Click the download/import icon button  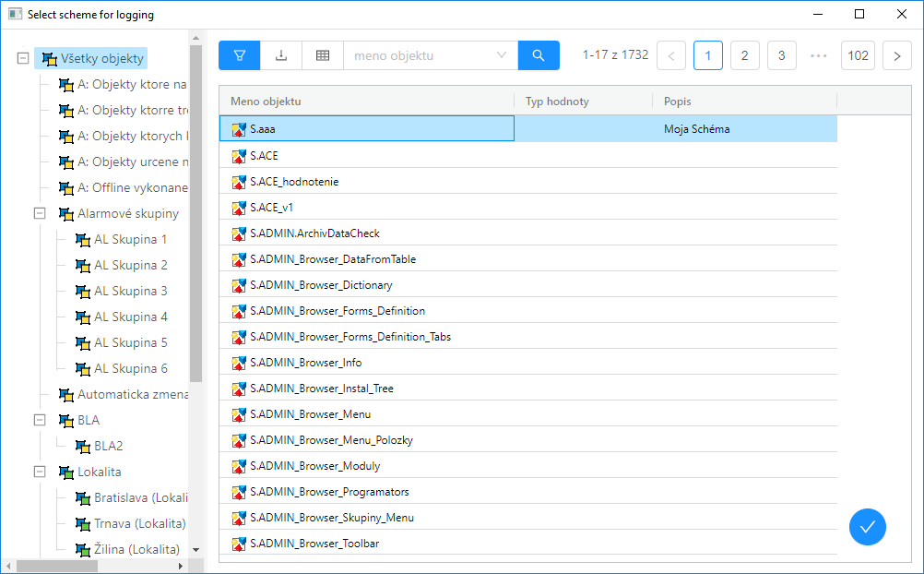click(281, 55)
